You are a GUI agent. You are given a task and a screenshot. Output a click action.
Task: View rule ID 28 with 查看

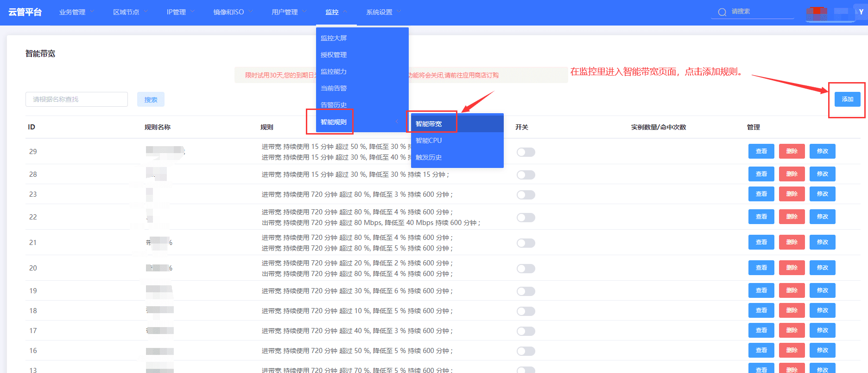761,174
